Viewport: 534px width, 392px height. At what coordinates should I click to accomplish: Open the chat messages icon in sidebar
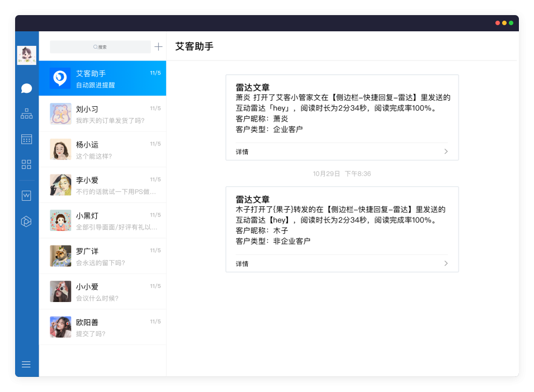pyautogui.click(x=26, y=88)
